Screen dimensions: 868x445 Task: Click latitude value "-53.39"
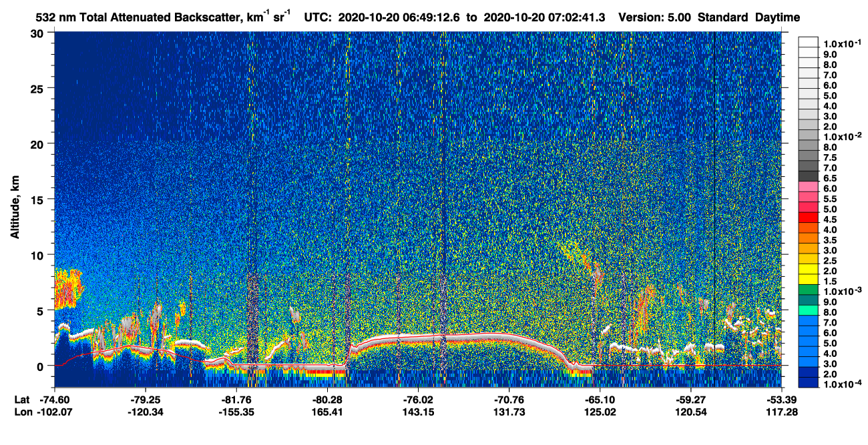coord(781,400)
